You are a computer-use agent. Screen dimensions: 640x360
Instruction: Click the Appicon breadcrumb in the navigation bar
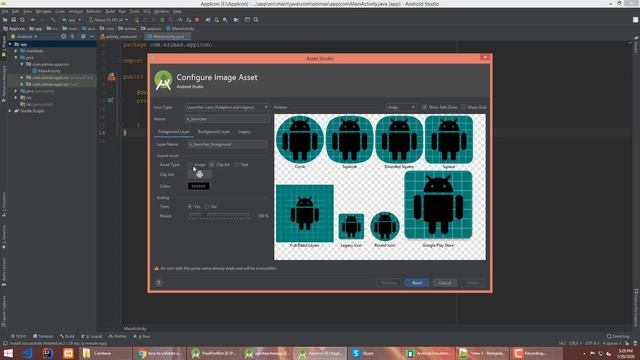[14, 29]
